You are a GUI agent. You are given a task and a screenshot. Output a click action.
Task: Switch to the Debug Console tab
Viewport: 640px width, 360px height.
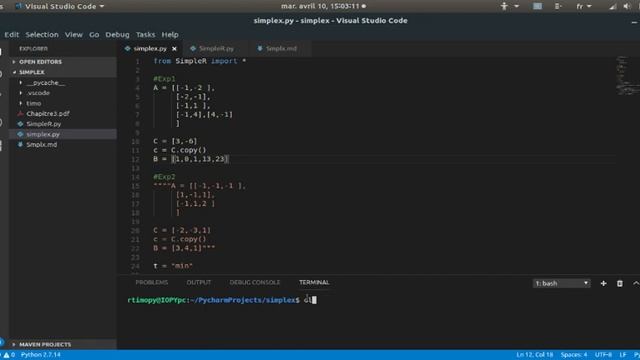[x=255, y=282]
